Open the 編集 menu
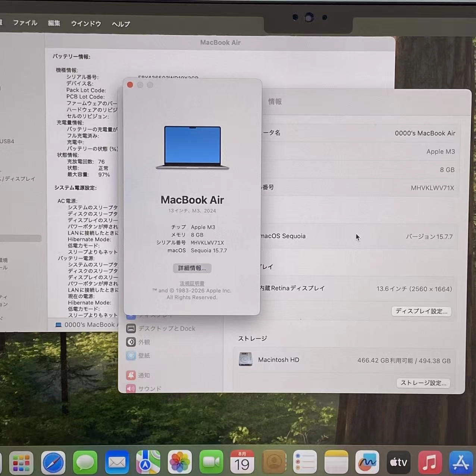The height and width of the screenshot is (476, 476). (x=54, y=24)
